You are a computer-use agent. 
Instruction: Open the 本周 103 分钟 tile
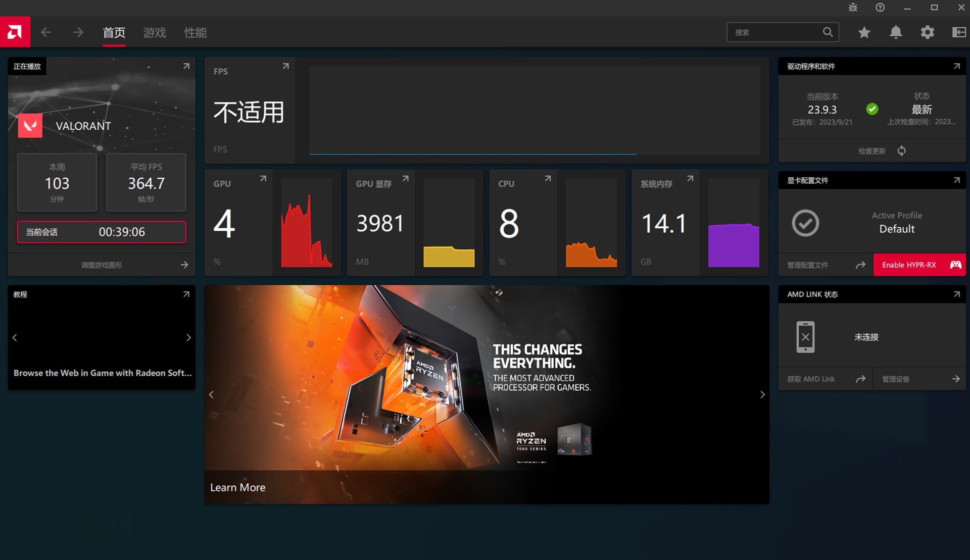coord(57,182)
